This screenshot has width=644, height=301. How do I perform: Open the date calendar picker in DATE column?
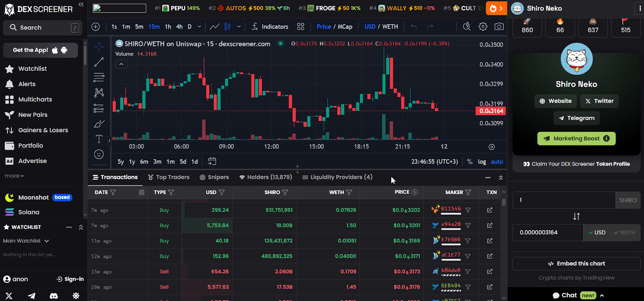coord(142,193)
